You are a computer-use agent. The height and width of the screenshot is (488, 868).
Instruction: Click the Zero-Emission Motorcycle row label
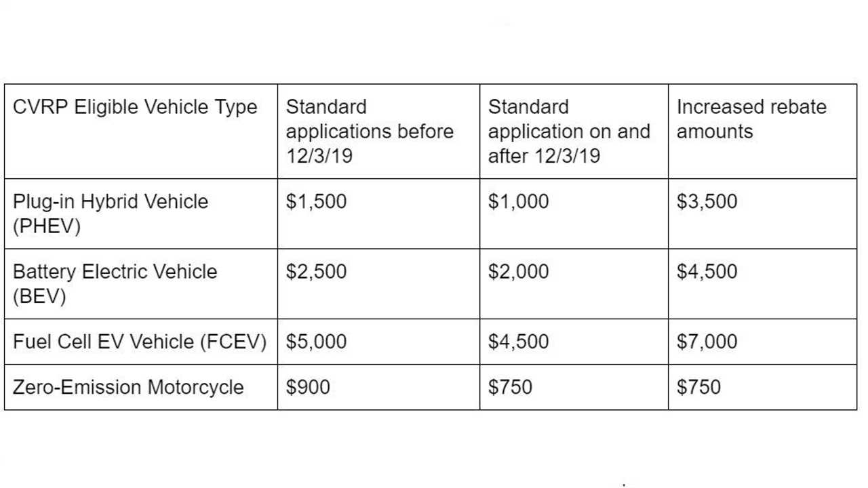tap(128, 387)
